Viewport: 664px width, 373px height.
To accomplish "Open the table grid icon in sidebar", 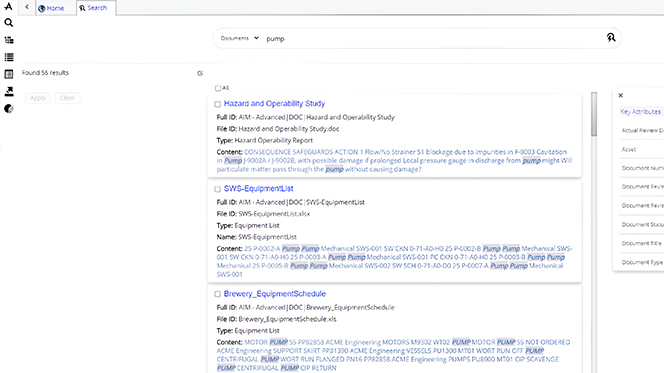I will click(8, 74).
